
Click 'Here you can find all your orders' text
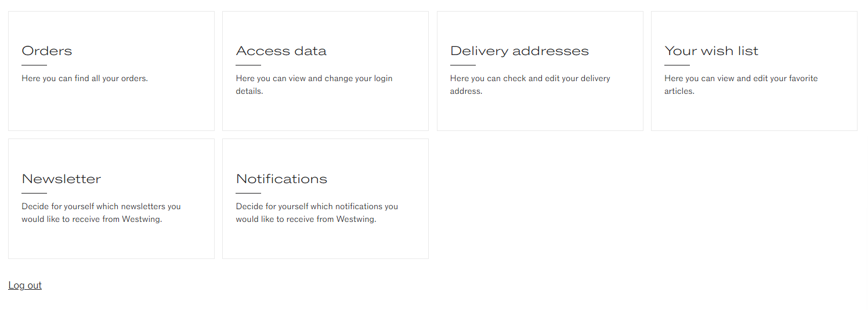point(85,78)
